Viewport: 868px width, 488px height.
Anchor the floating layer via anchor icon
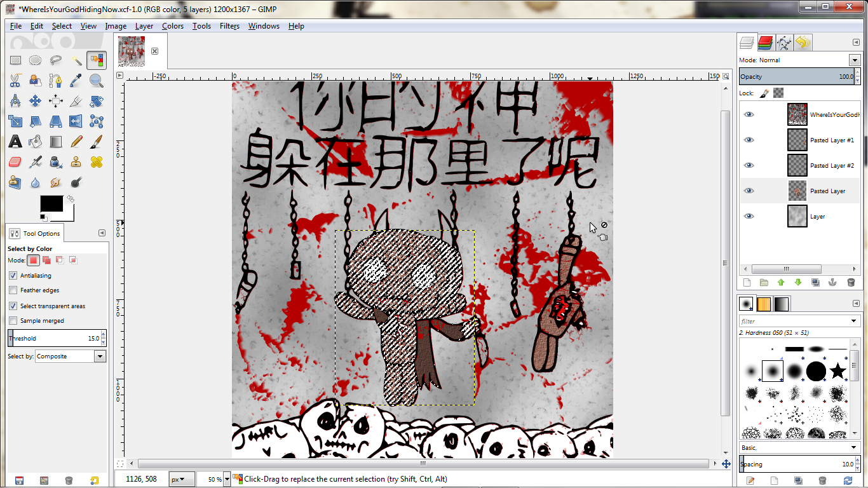click(833, 283)
